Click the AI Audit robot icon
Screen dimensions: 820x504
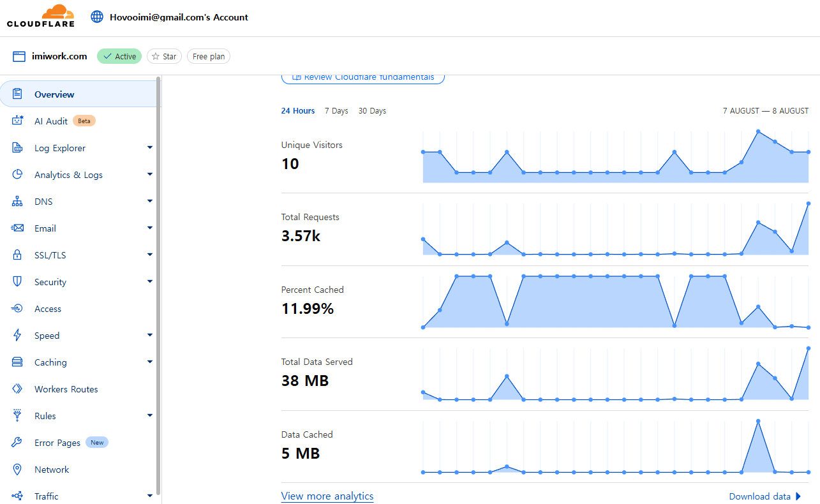(x=18, y=121)
